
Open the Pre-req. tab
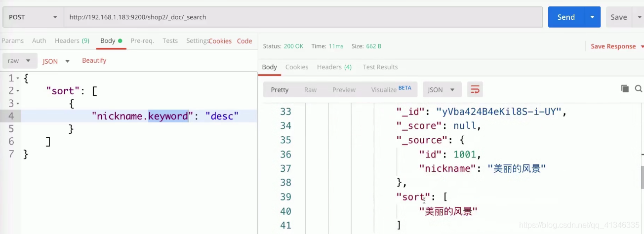tap(142, 40)
